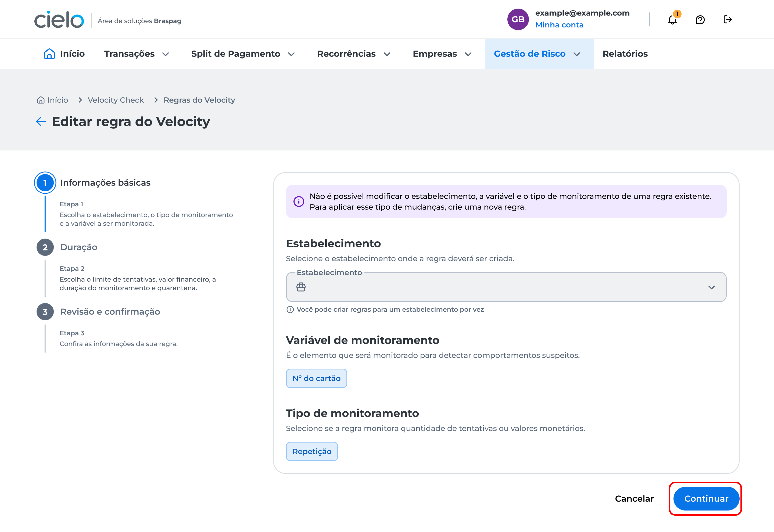The height and width of the screenshot is (532, 774).
Task: Click the back arrow beside Editar regra
Action: click(41, 122)
